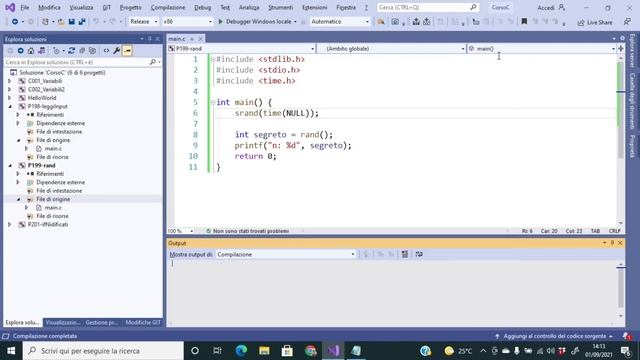Toggle auto-hide pin on Output panel
Screen dimensions: 640x360
(x=612, y=243)
